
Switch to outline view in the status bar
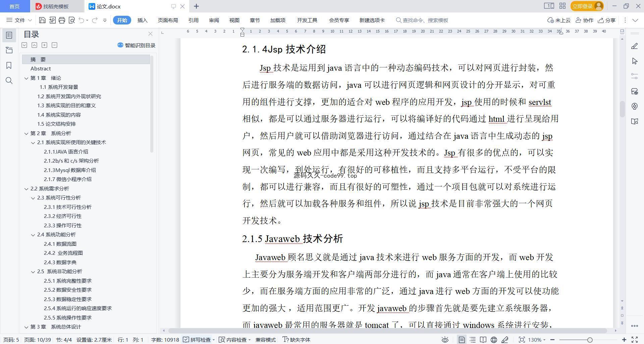(472, 340)
